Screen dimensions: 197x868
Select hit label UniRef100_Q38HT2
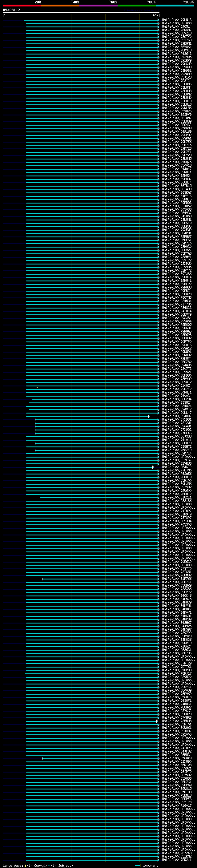coord(177,446)
